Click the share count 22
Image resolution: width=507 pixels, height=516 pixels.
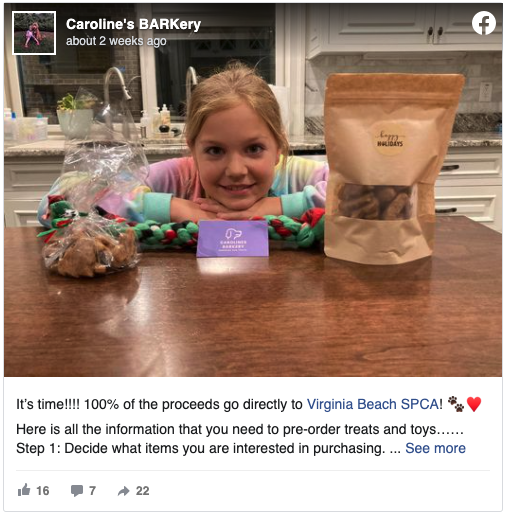[142, 491]
